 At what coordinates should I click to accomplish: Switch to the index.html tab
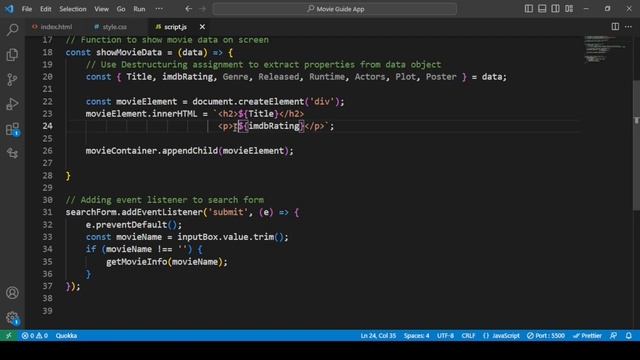click(52, 27)
